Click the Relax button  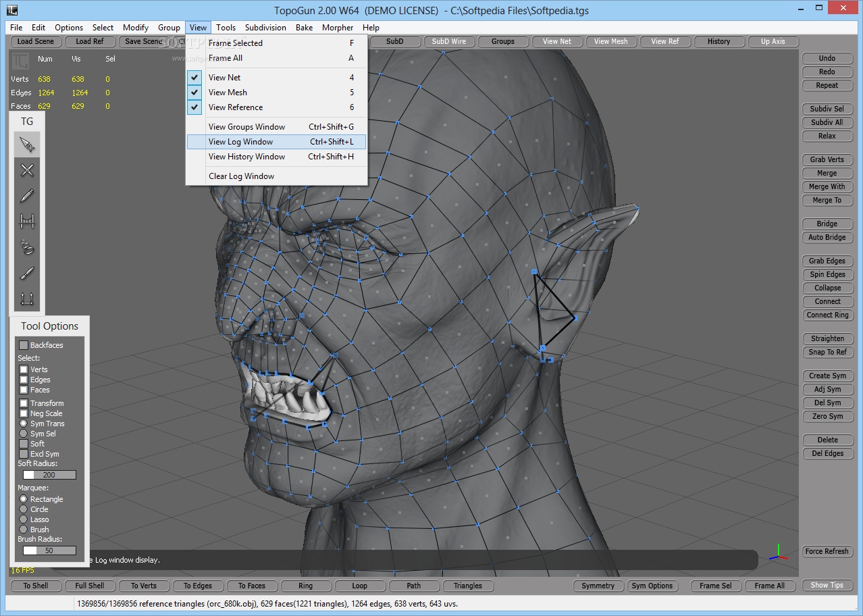(827, 136)
